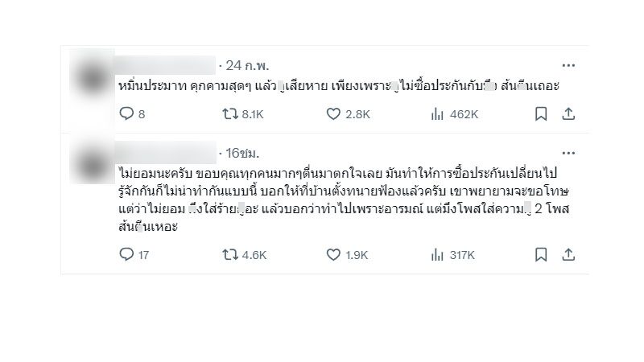644x362 pixels.
Task: Open the 24 ก.พ. timestamp link
Action: pyautogui.click(x=246, y=65)
